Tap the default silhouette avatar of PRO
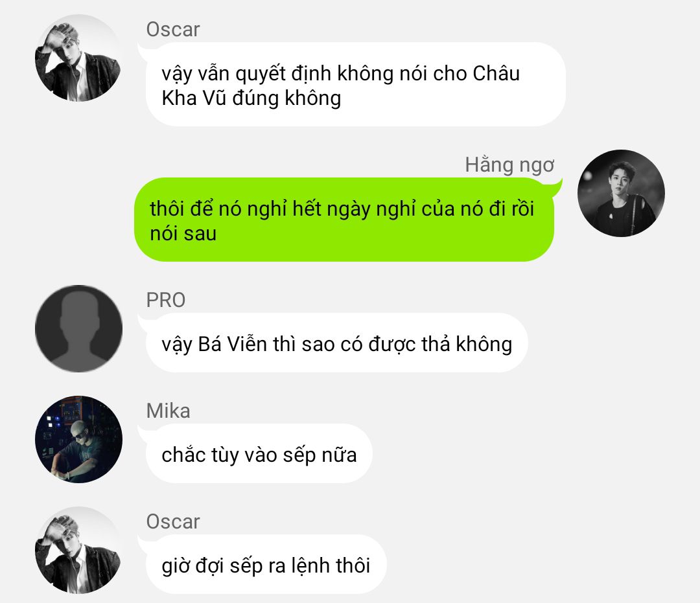This screenshot has width=700, height=603. [78, 329]
